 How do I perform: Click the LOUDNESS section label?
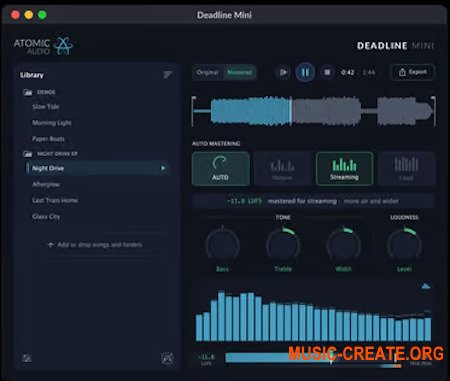(404, 217)
